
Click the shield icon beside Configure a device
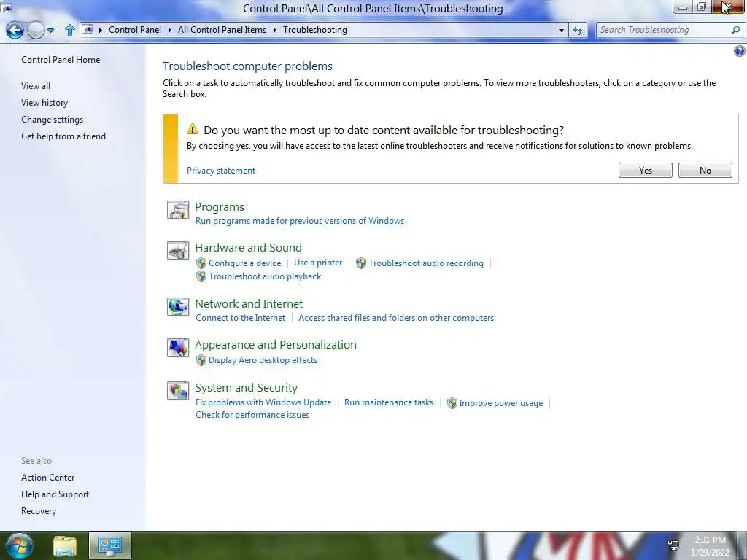(x=201, y=263)
